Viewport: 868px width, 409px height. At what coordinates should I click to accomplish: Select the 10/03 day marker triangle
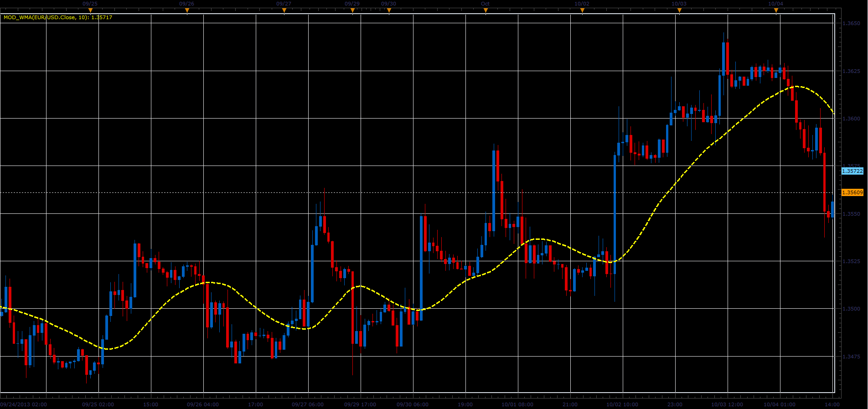(679, 10)
